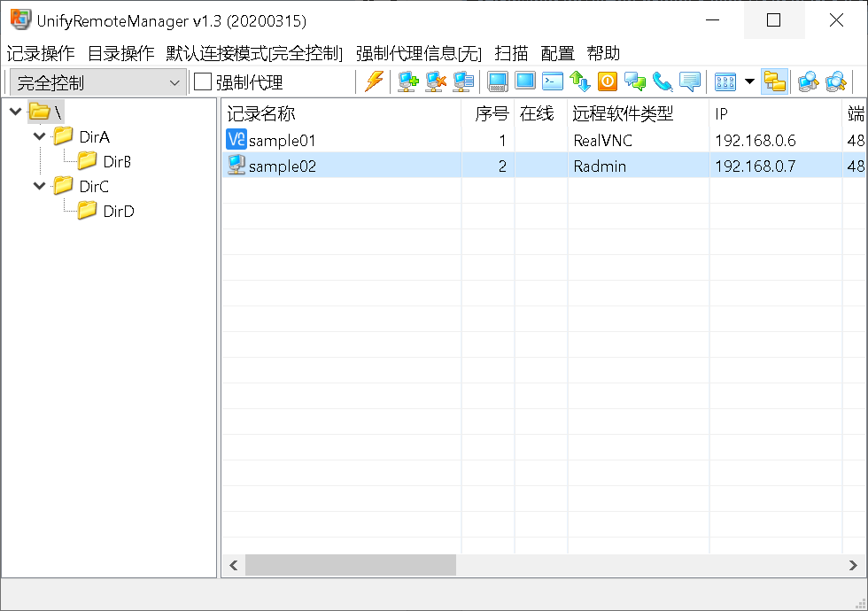The height and width of the screenshot is (611, 868).
Task: Open the terminal console connection icon
Action: click(553, 82)
